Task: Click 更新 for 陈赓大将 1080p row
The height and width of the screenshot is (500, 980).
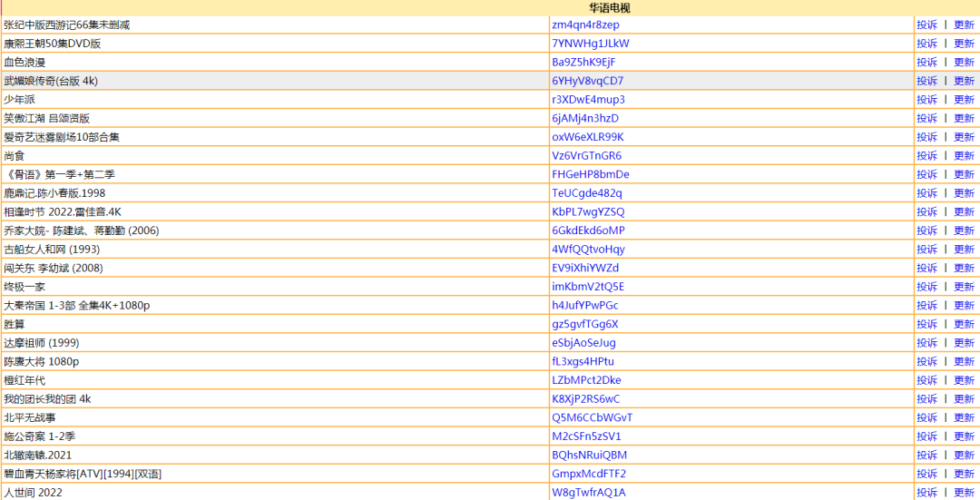Action: (x=964, y=362)
